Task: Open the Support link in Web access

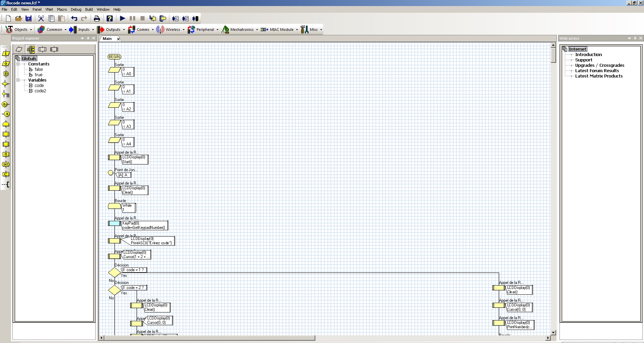Action: pos(584,60)
